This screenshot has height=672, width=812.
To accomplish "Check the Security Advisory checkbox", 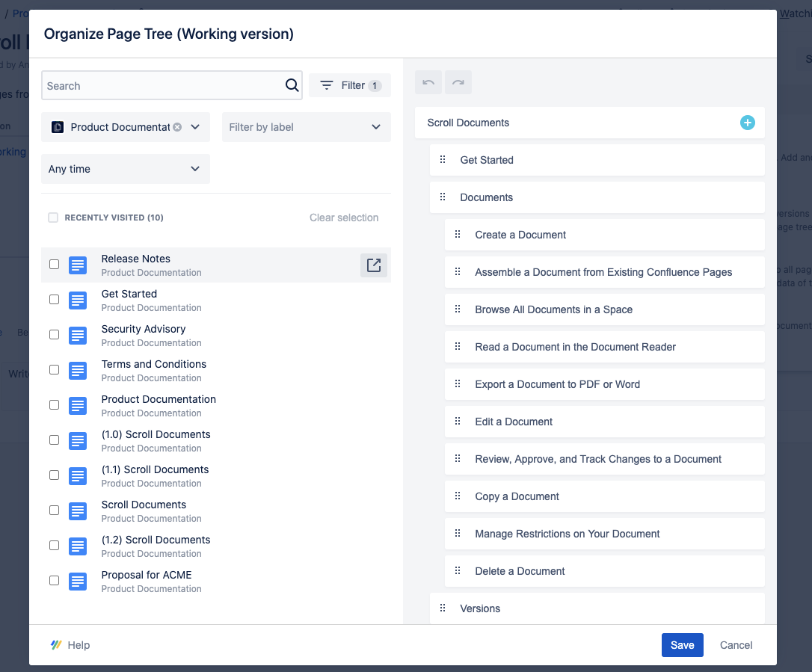I will point(54,334).
